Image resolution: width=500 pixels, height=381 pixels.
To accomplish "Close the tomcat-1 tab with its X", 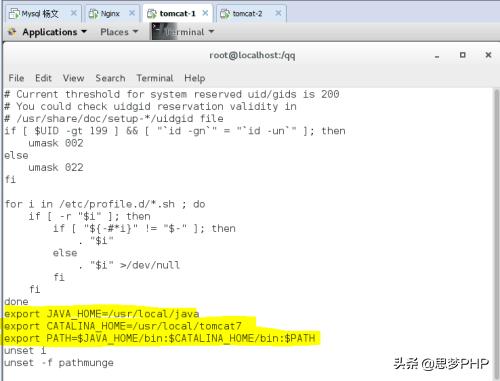I will click(x=205, y=13).
